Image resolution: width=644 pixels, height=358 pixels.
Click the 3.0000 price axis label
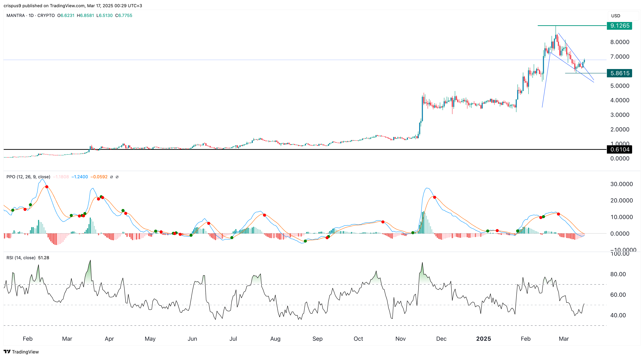click(620, 115)
